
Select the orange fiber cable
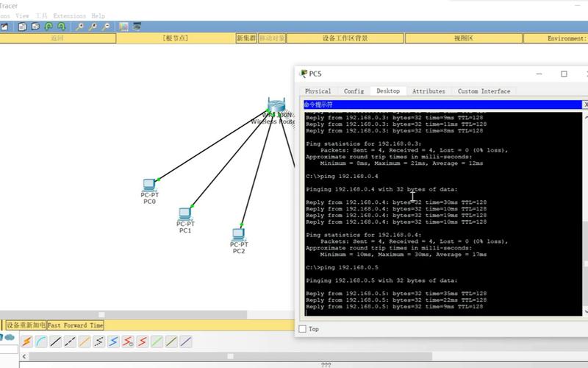85,342
